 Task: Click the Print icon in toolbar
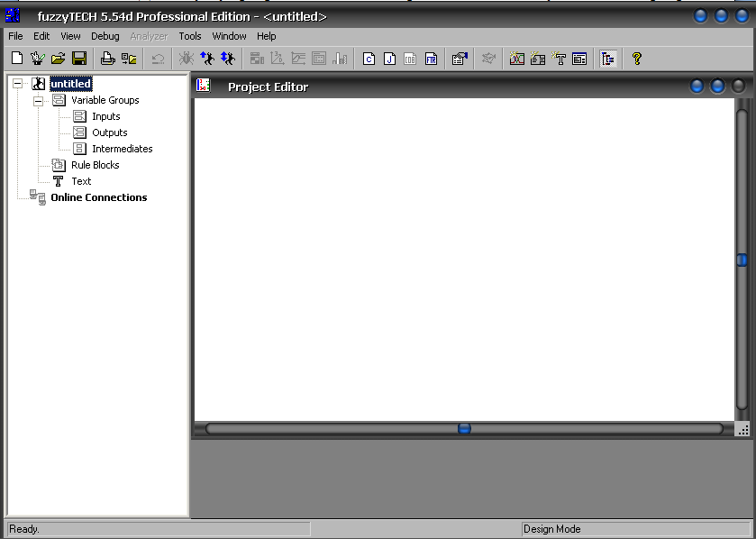coord(107,59)
